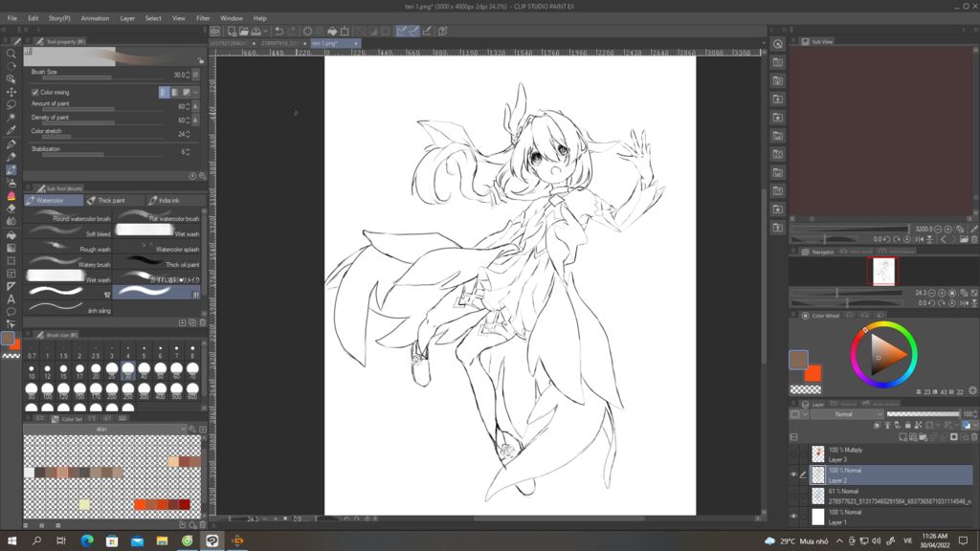Click the Fill icon in command bar
This screenshot has height=551, width=980.
[x=332, y=31]
